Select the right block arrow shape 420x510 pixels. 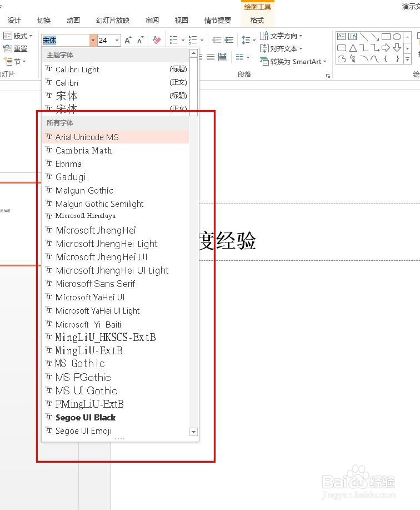point(386,48)
